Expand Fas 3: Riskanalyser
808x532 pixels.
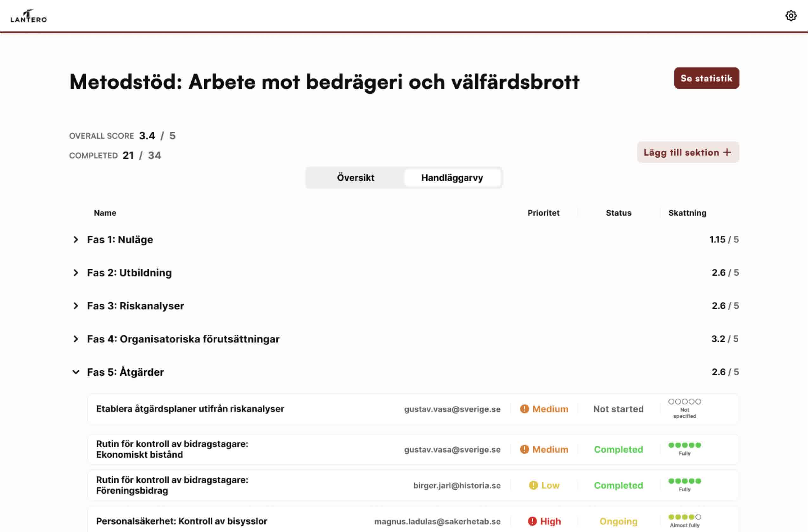(x=75, y=306)
